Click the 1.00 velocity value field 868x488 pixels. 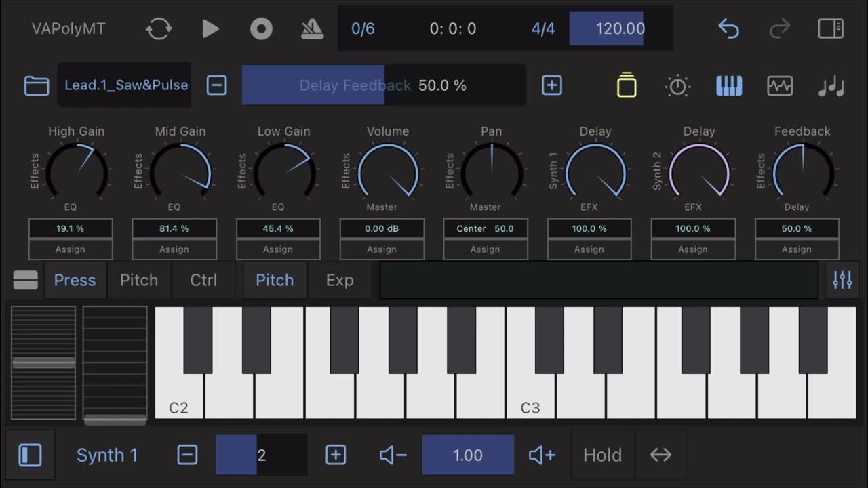point(468,455)
